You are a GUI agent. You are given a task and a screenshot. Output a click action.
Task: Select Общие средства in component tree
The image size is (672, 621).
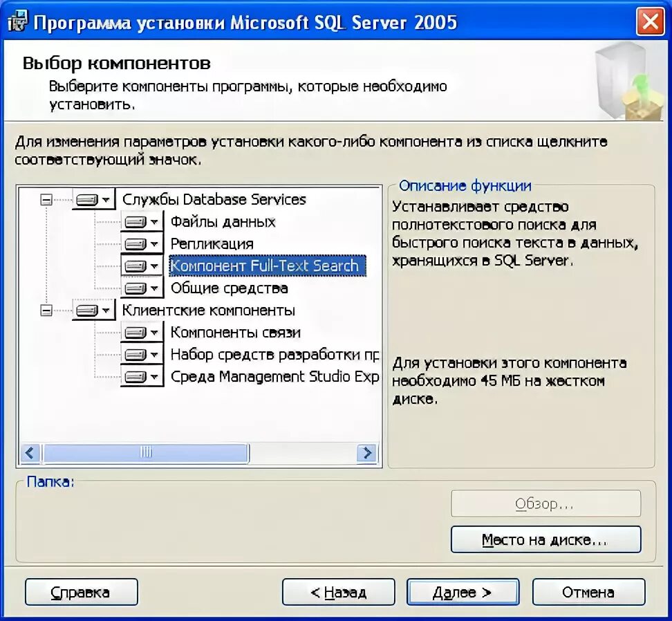pos(229,288)
